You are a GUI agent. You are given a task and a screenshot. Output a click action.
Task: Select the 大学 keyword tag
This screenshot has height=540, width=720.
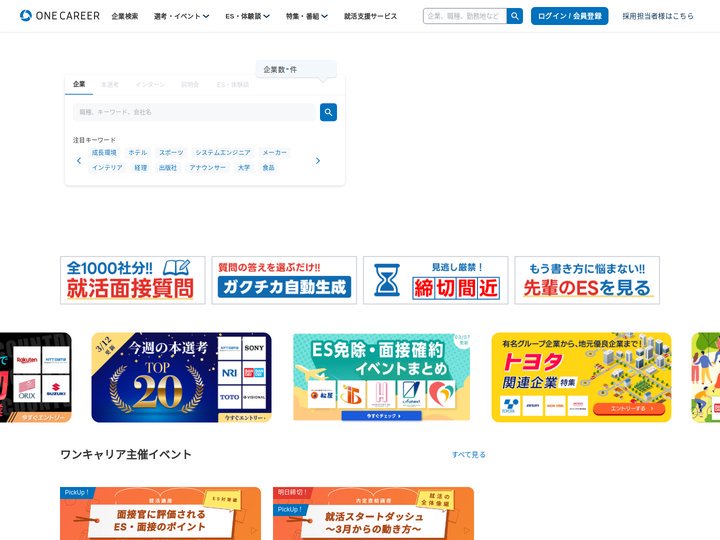(x=244, y=168)
